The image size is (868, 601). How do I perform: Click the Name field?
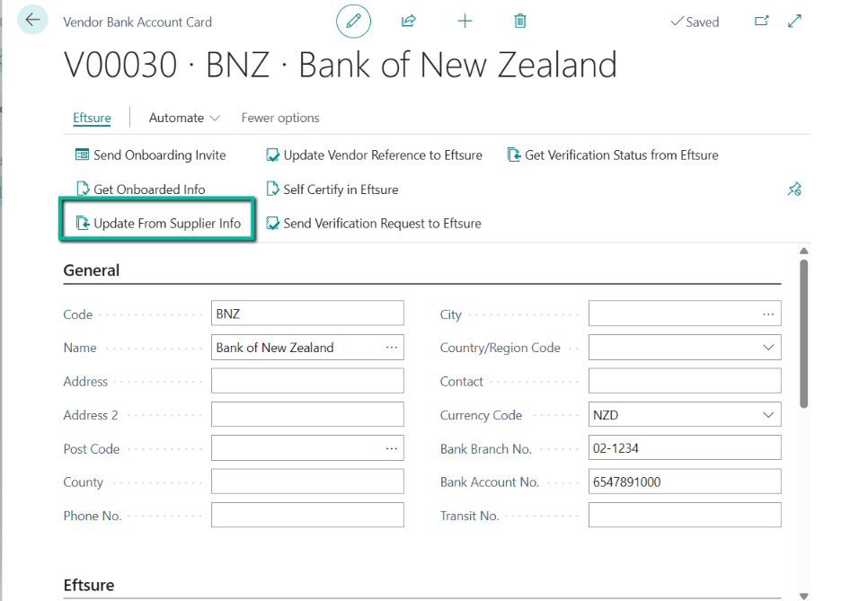point(307,348)
